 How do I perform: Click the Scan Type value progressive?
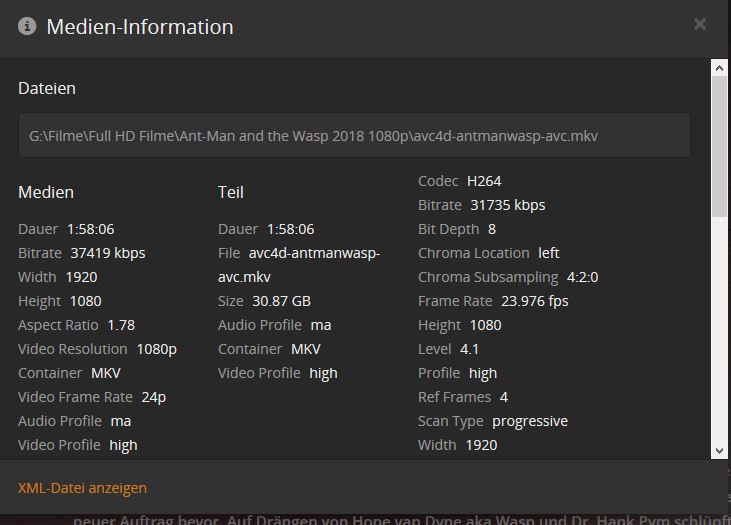coord(529,421)
